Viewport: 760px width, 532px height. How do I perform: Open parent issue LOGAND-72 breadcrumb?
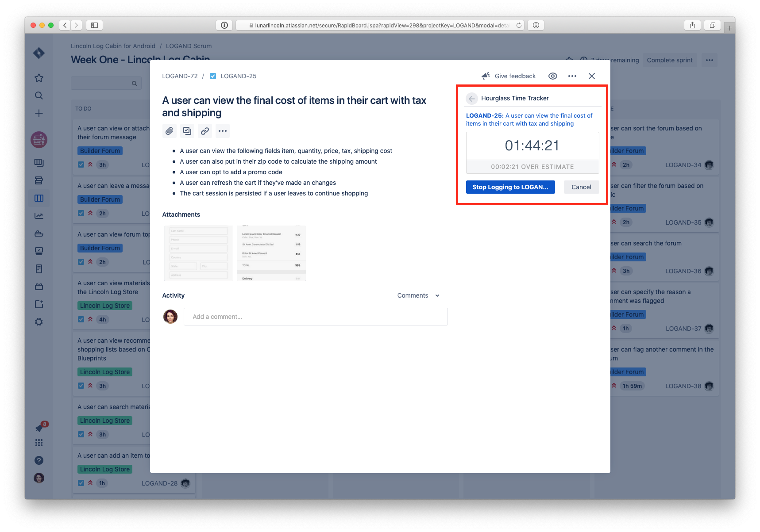click(x=180, y=76)
